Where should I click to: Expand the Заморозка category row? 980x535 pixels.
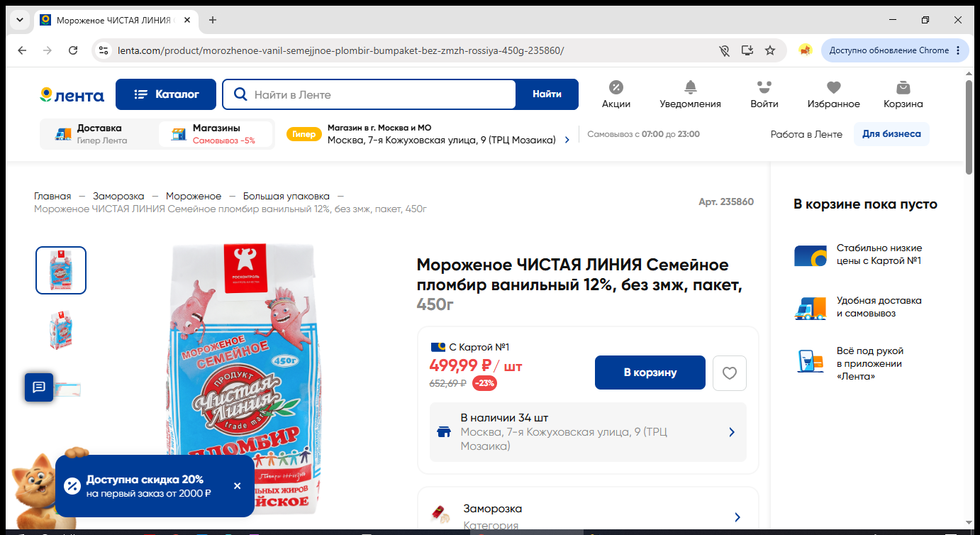588,517
